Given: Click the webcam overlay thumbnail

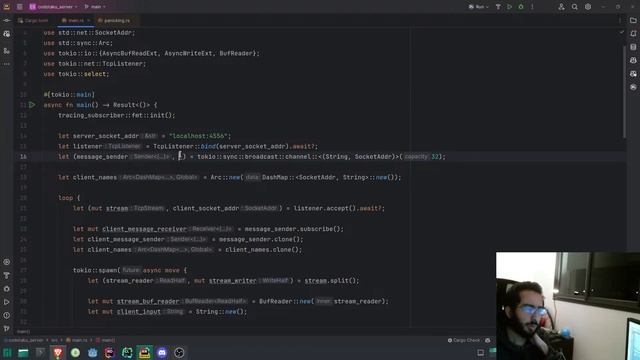Looking at the screenshot, I should [x=568, y=306].
